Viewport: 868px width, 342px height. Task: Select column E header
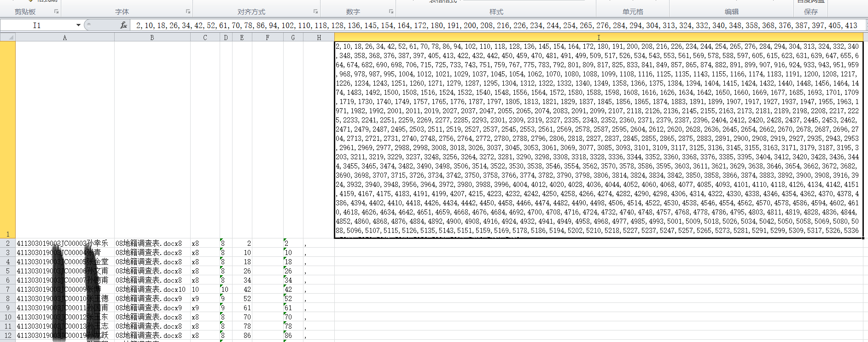point(242,37)
